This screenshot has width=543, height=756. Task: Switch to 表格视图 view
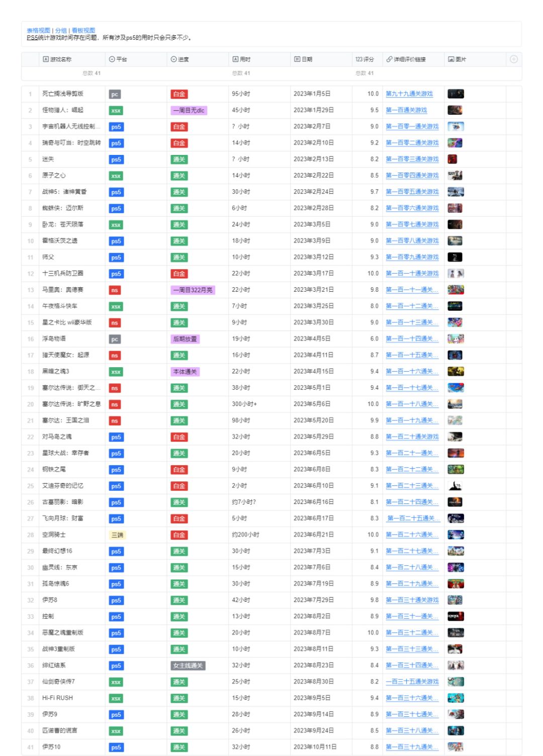[x=39, y=31]
